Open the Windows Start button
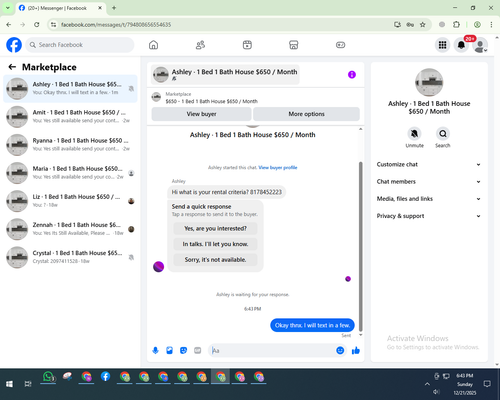 (9, 384)
